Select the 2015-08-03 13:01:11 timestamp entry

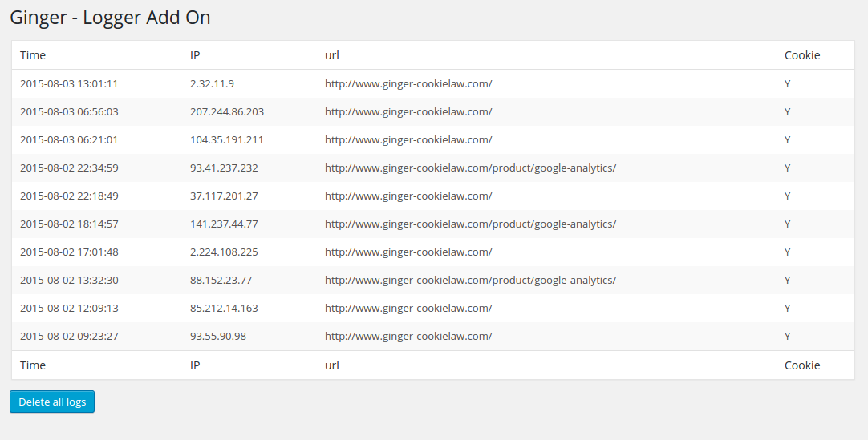tap(69, 84)
